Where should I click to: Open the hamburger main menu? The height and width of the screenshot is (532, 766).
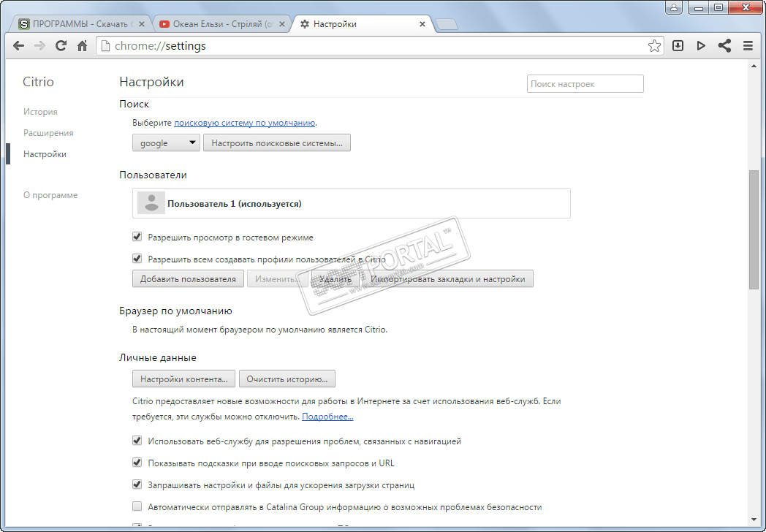748,46
